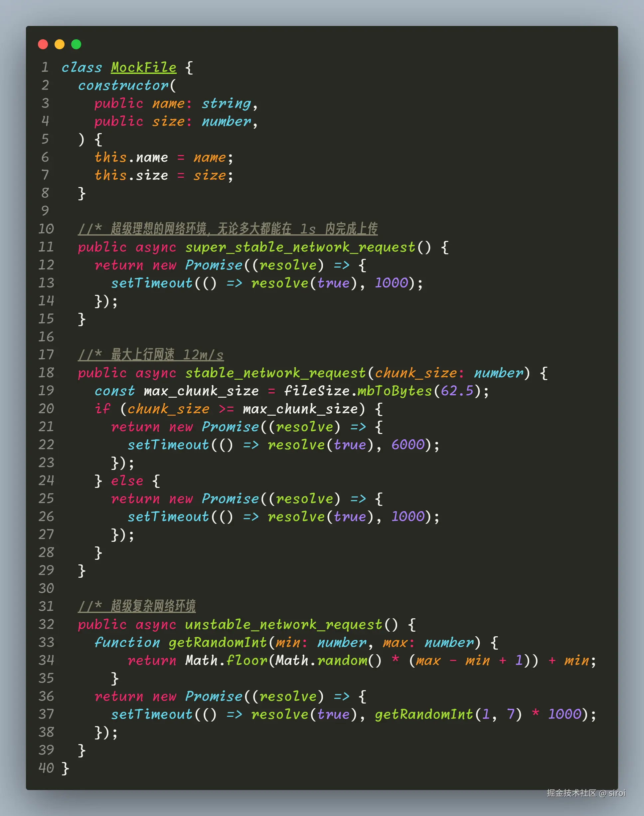Image resolution: width=644 pixels, height=816 pixels.
Task: Click the 62.5 number literal
Action: point(457,391)
